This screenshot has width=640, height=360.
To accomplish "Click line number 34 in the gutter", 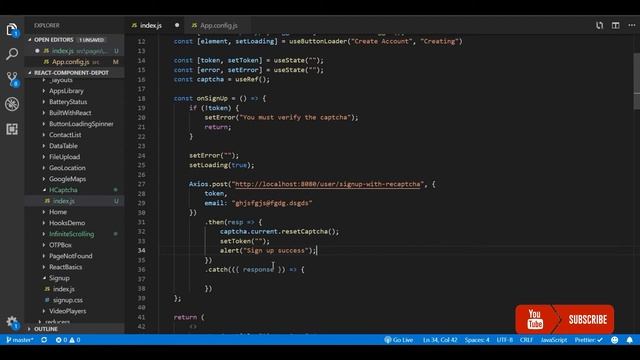I will [141, 251].
